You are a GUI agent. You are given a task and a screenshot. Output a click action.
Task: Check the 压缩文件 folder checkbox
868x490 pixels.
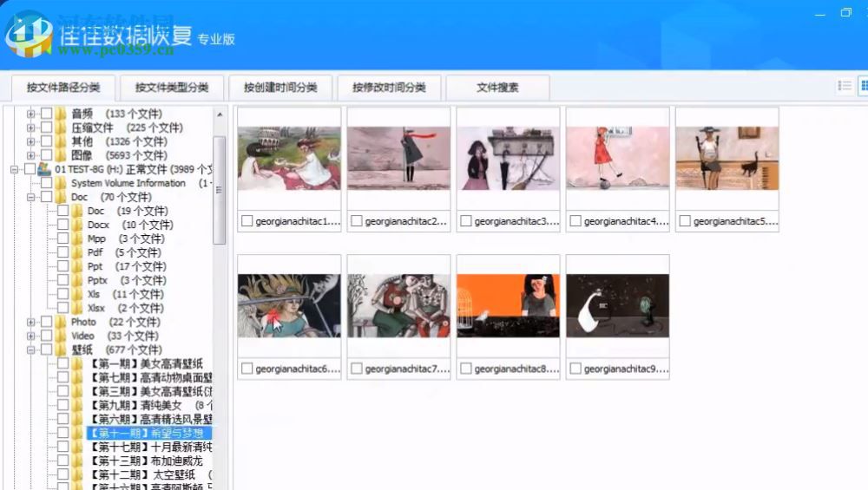pos(47,127)
